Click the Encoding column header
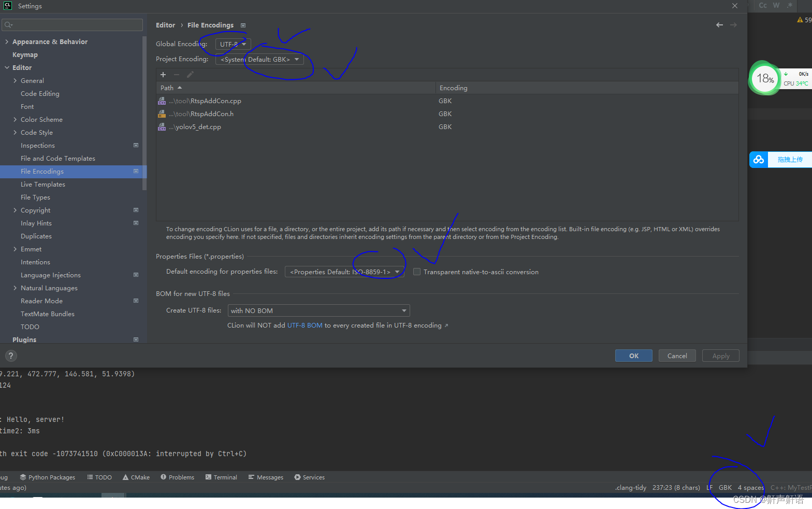Viewport: 812px width, 509px height. point(587,88)
